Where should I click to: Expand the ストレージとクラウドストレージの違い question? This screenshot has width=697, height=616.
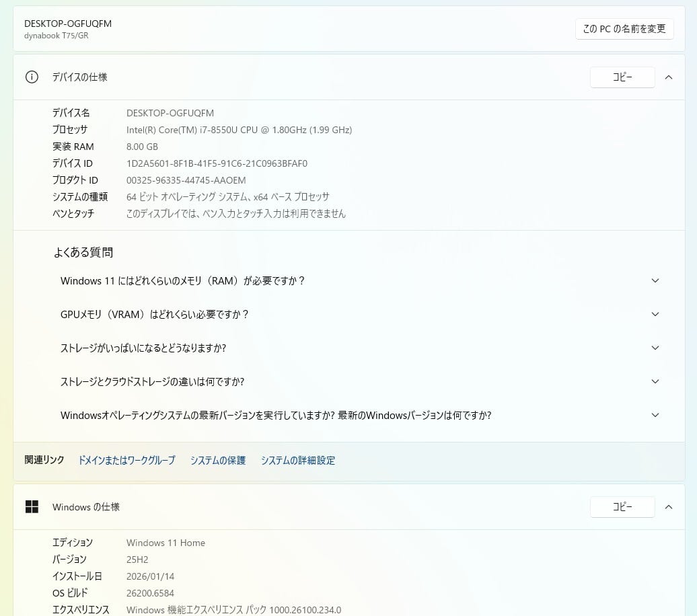tap(655, 382)
